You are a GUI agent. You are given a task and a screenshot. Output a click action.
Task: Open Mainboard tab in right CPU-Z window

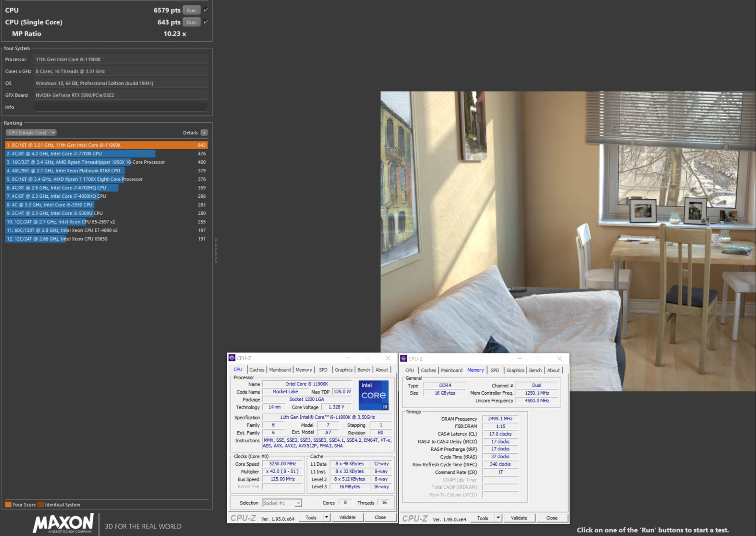pos(452,370)
